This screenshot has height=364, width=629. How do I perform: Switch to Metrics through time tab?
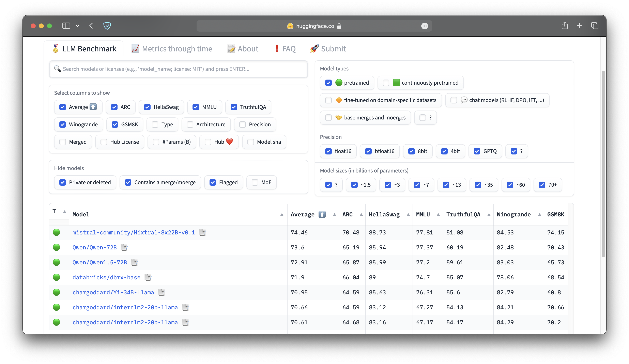pyautogui.click(x=172, y=49)
